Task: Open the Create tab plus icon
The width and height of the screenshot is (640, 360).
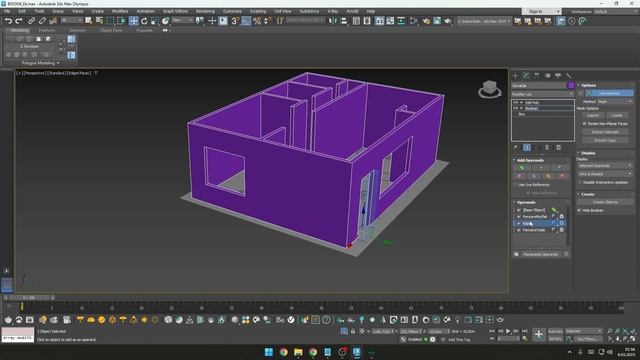Action: click(515, 76)
